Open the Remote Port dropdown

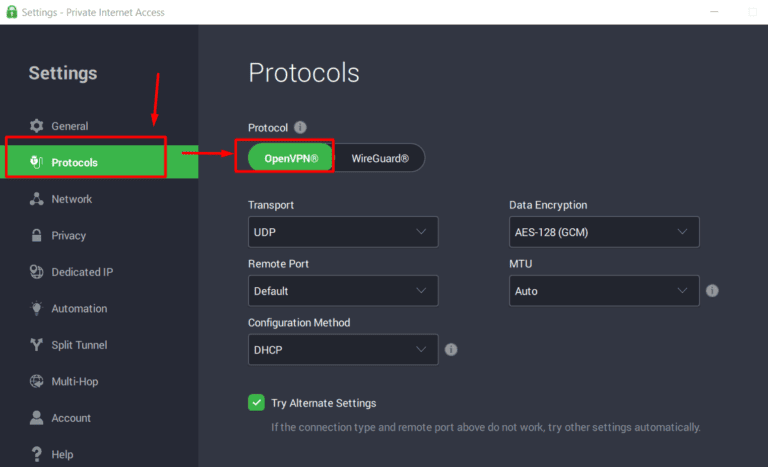coord(342,291)
